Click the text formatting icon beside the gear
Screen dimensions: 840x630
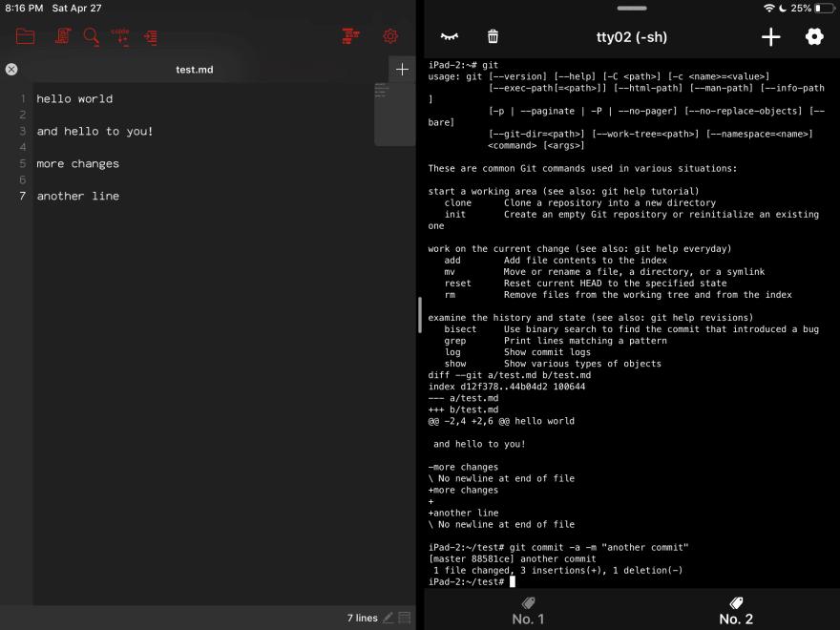(x=349, y=36)
